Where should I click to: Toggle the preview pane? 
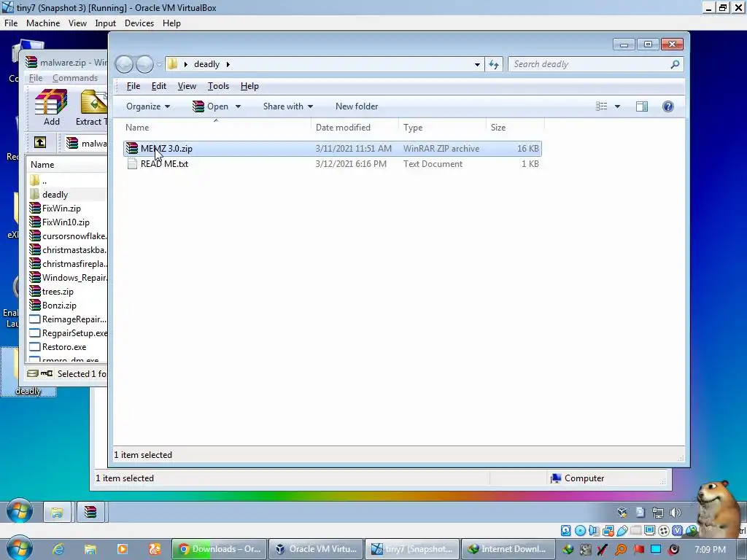click(642, 106)
